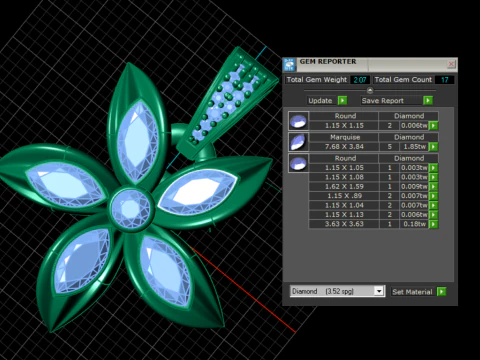
Task: Click the 1.62 X 1.59 size cell
Action: click(x=344, y=186)
